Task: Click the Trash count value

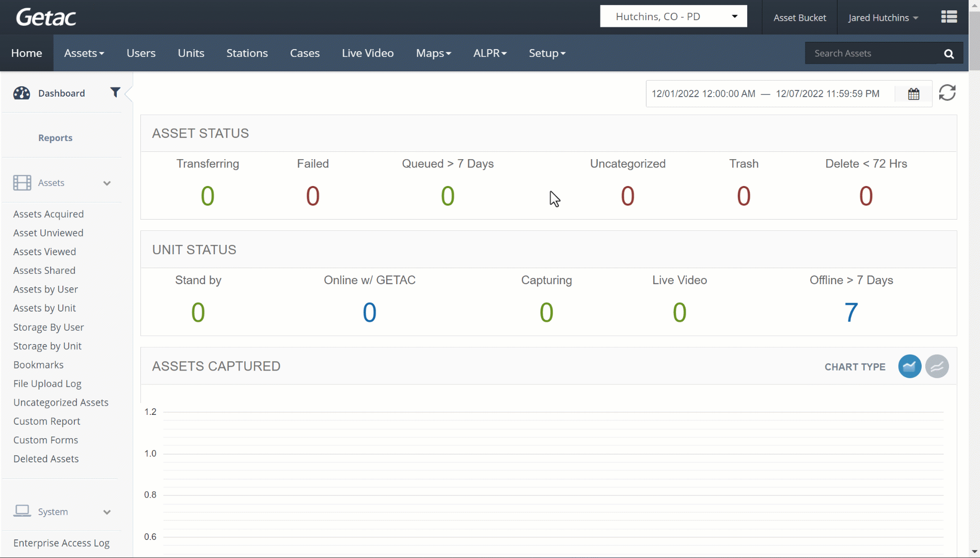Action: tap(744, 196)
